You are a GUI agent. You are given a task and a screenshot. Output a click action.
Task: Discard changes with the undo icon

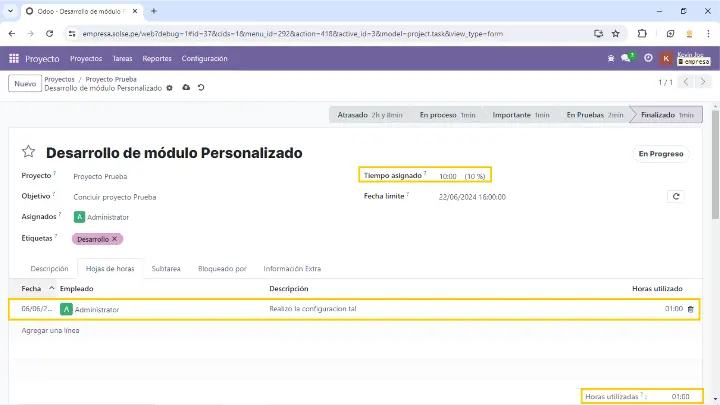pyautogui.click(x=201, y=88)
